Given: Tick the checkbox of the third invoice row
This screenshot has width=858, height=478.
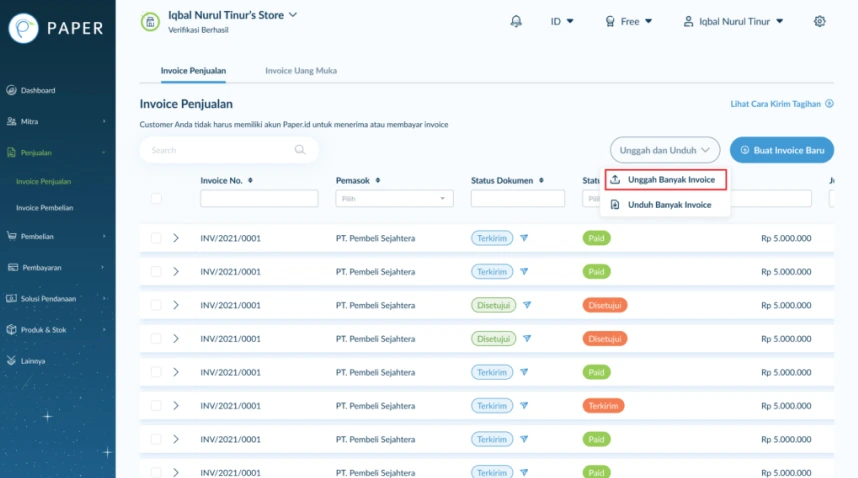Looking at the screenshot, I should click(x=156, y=305).
